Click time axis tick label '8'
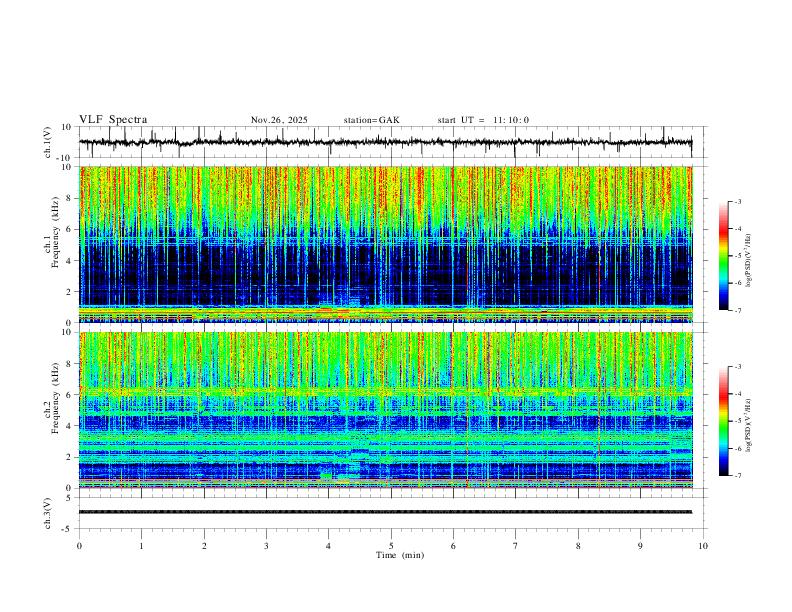This screenshot has height=612, width=792. click(x=578, y=546)
